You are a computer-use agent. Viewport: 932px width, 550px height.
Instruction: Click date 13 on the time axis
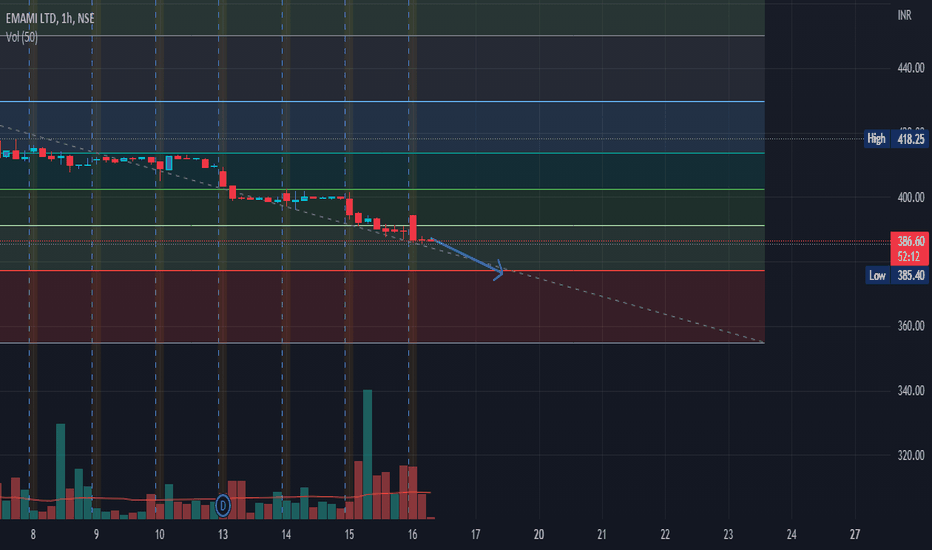[x=223, y=535]
